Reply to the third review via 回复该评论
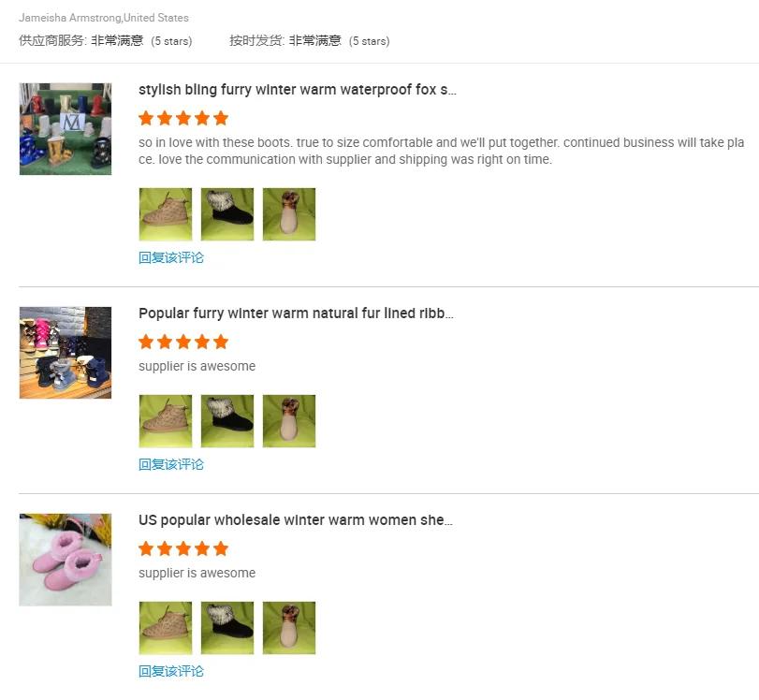The height and width of the screenshot is (700, 759). point(171,671)
